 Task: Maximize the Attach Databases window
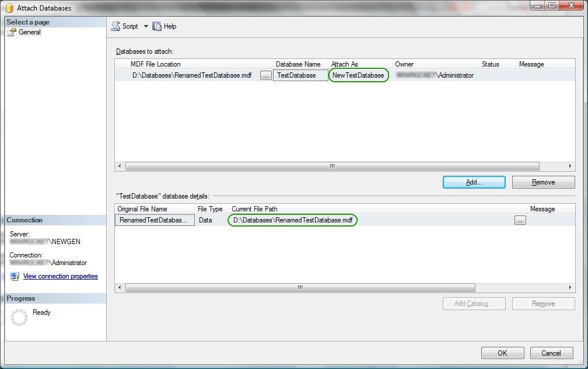[x=552, y=6]
